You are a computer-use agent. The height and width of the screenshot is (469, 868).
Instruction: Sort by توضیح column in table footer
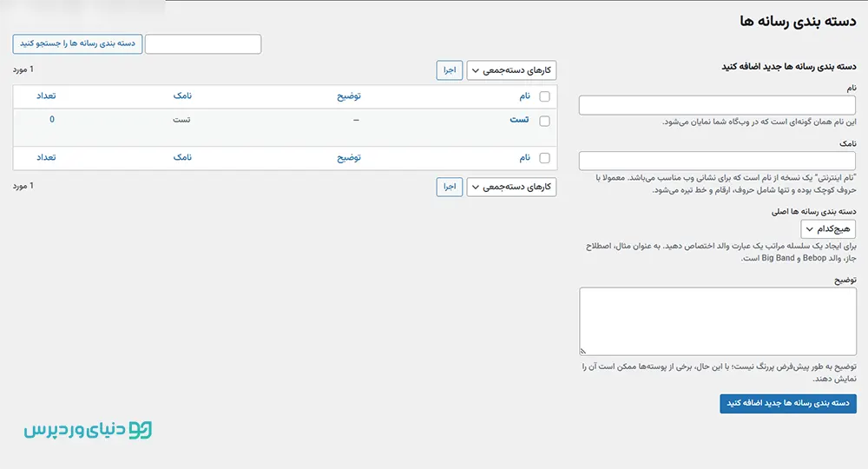349,158
